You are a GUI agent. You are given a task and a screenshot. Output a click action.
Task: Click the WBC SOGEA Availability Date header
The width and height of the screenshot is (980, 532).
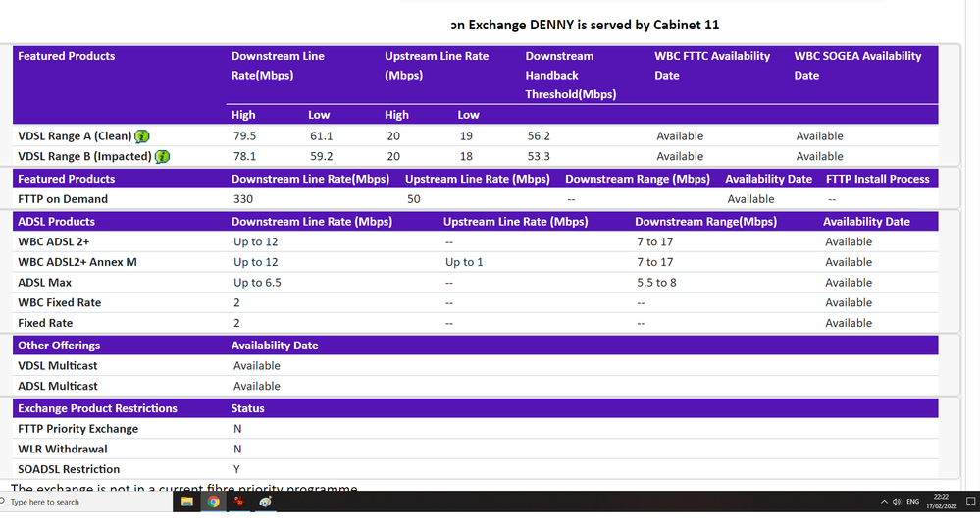(x=857, y=65)
